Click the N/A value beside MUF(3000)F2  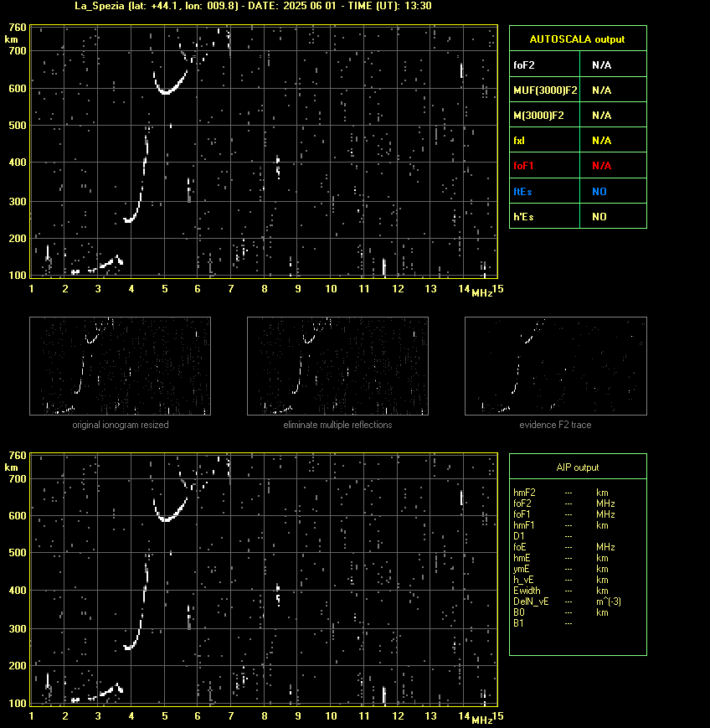(x=601, y=90)
